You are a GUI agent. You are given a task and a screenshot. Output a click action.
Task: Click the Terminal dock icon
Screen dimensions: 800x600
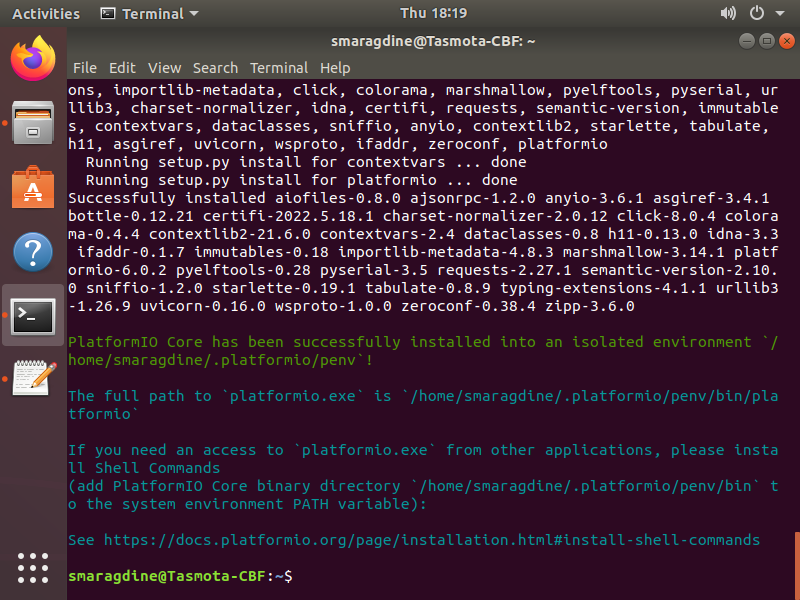tap(33, 316)
